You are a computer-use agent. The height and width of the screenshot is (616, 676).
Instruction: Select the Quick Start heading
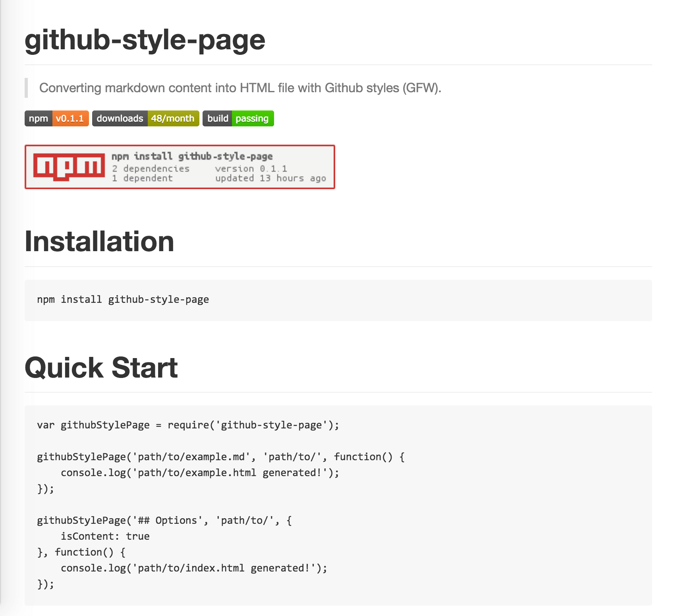tap(101, 367)
